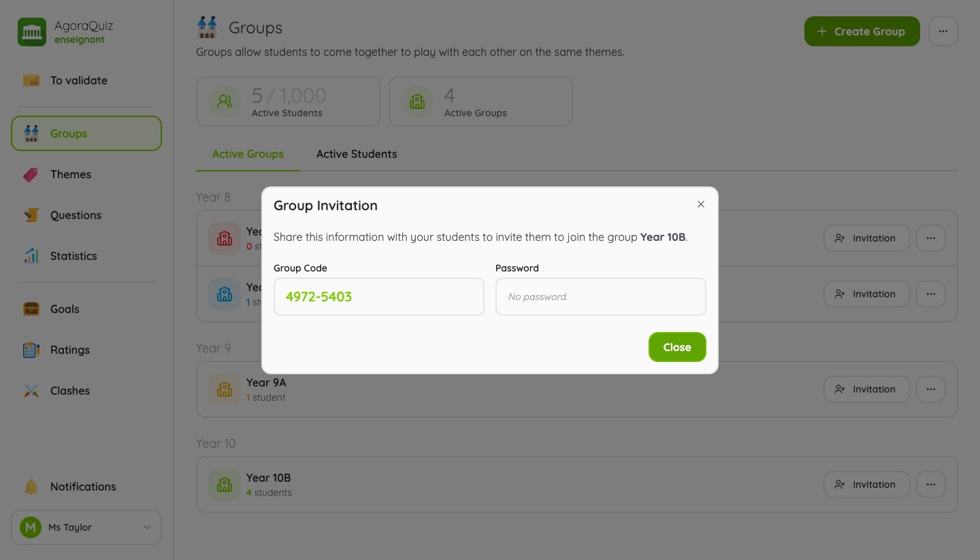Viewport: 980px width, 560px height.
Task: Click the yellow school icon of Year 9A
Action: click(x=225, y=389)
